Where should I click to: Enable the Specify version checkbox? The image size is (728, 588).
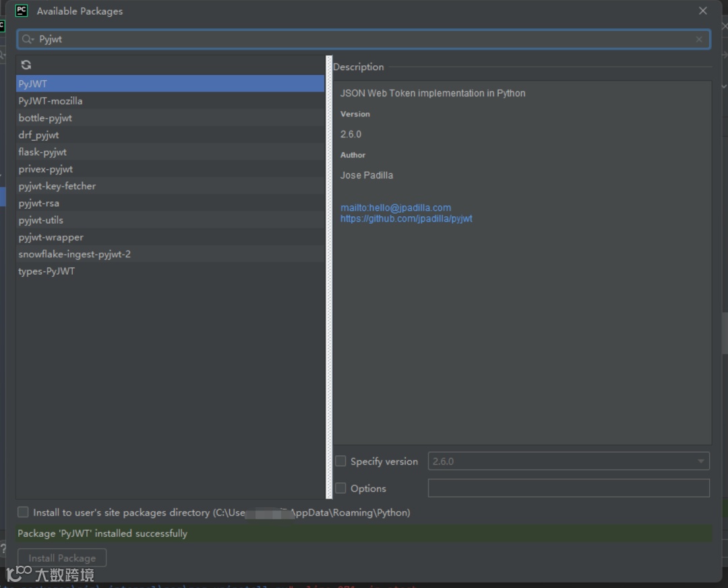(341, 461)
